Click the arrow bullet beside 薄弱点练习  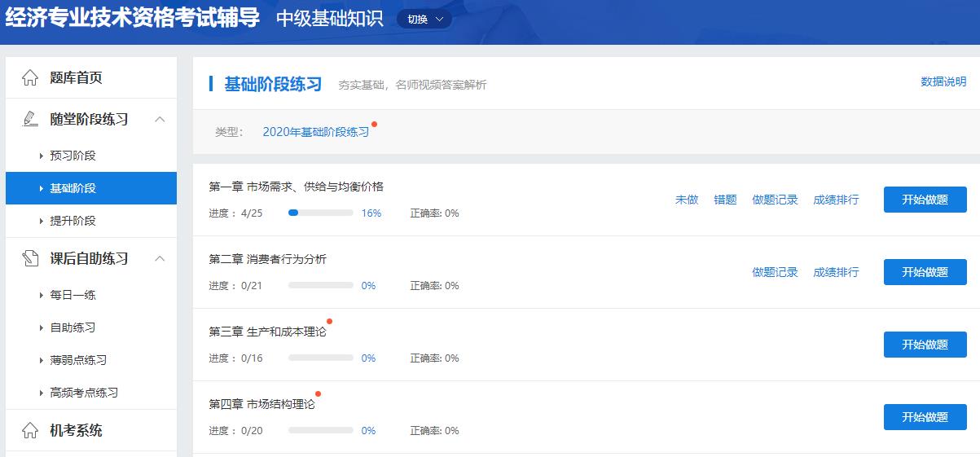[42, 360]
